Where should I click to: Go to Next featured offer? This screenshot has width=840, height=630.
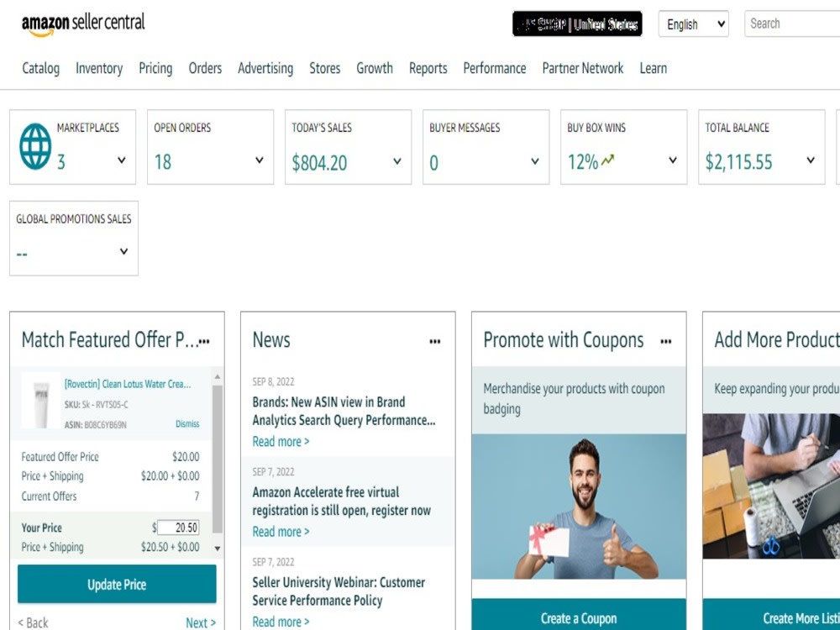pos(201,622)
